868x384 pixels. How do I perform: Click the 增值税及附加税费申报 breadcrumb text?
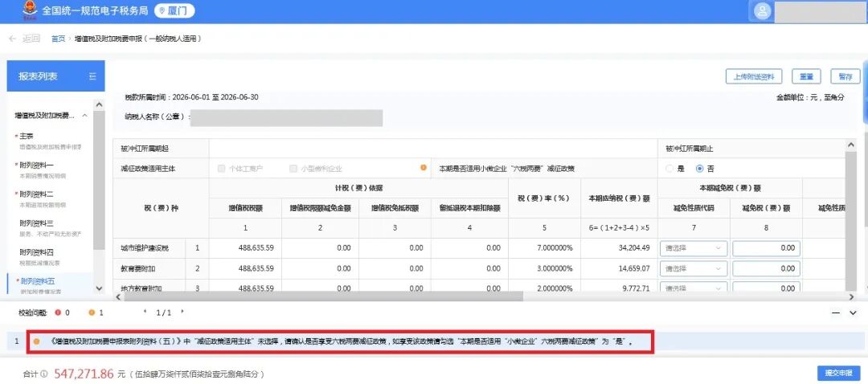[137, 39]
